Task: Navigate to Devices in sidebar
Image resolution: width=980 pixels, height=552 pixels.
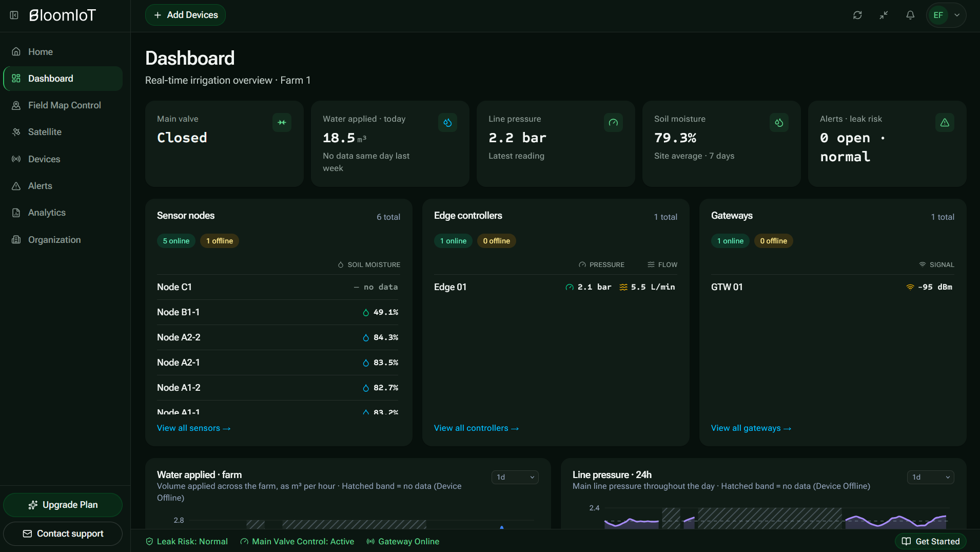Action: (x=63, y=159)
